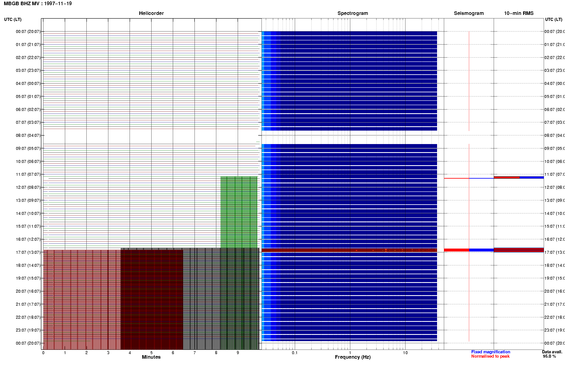This screenshot has height=368, width=588.
Task: Click the left time label '02:07 (22:07)'
Action: [x=28, y=58]
